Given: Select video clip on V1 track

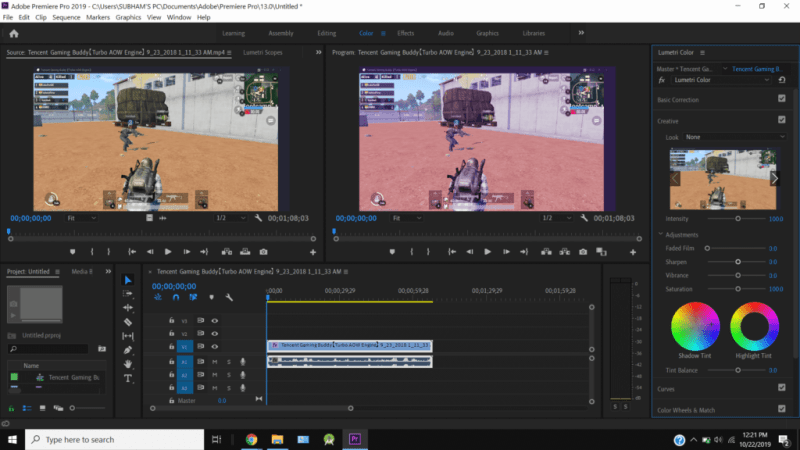Looking at the screenshot, I should coord(349,345).
